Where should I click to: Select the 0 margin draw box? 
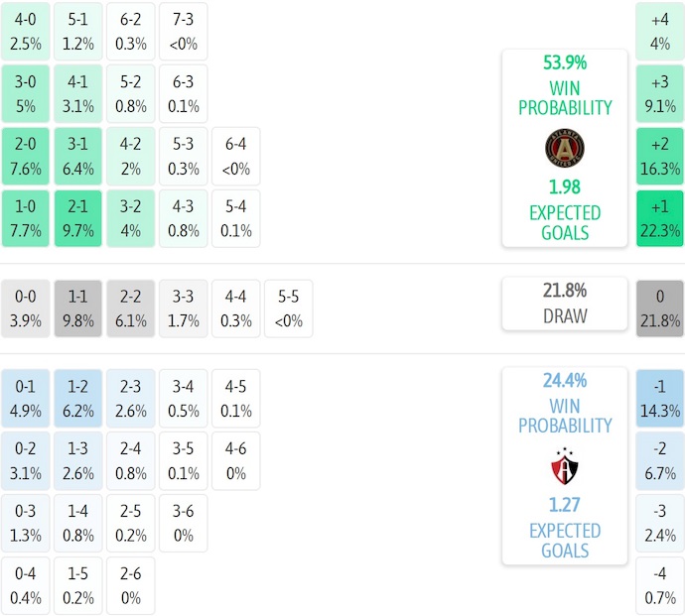[660, 308]
